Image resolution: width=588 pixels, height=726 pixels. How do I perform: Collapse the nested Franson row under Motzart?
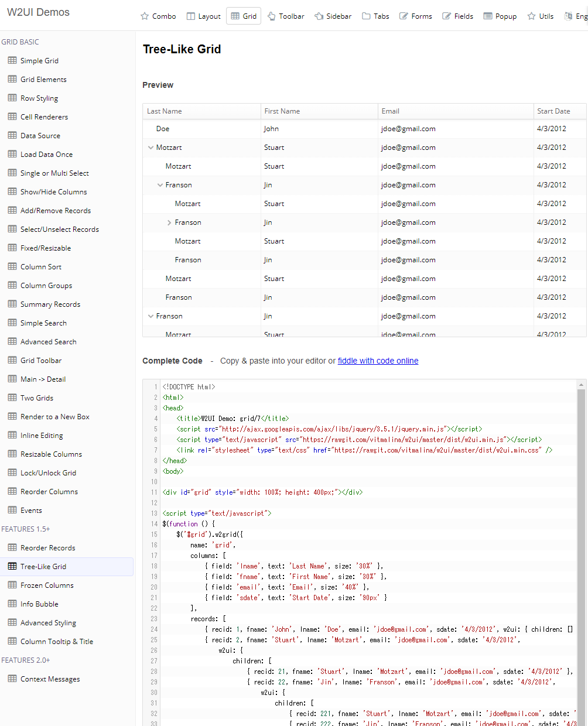tap(160, 185)
